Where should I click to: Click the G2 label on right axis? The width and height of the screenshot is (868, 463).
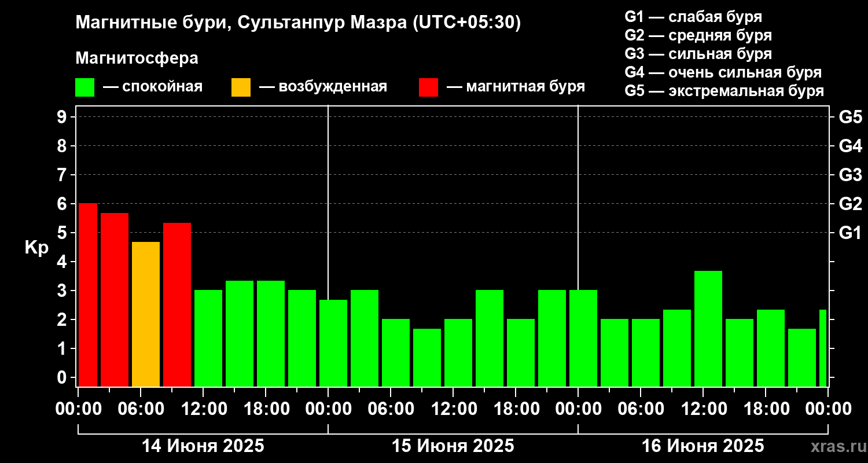tap(850, 204)
